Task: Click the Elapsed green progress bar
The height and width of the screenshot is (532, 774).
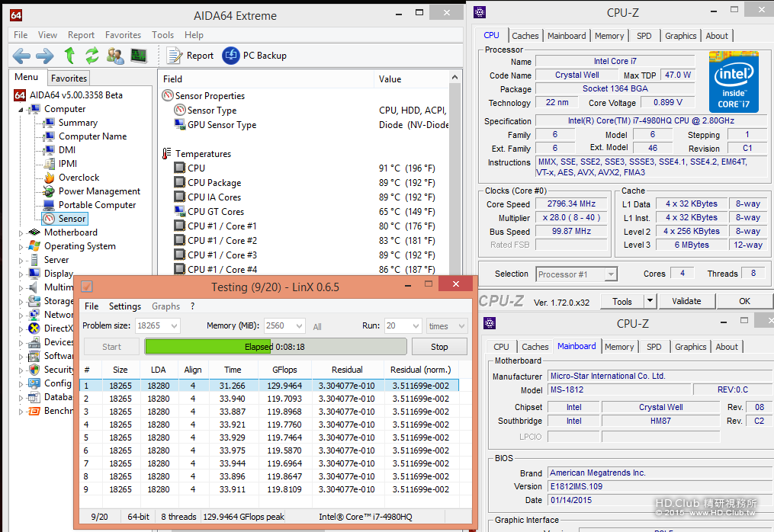Action: (x=275, y=347)
